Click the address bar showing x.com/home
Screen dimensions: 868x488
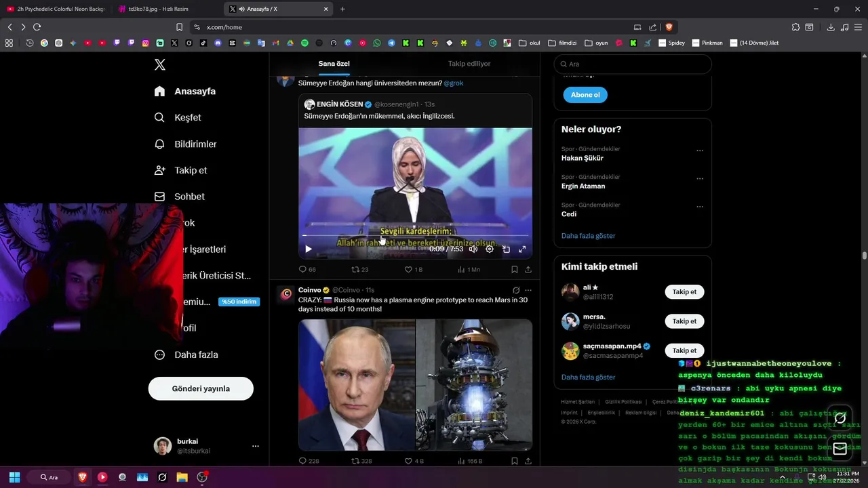(x=414, y=27)
